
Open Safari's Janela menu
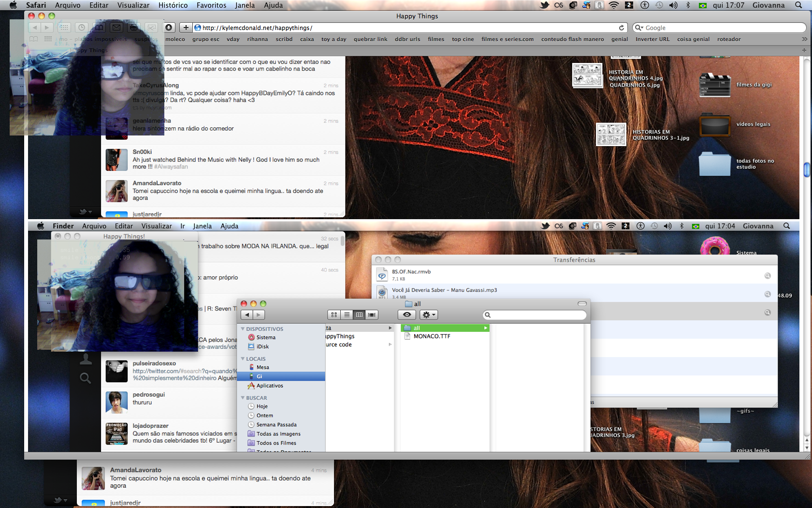point(245,5)
